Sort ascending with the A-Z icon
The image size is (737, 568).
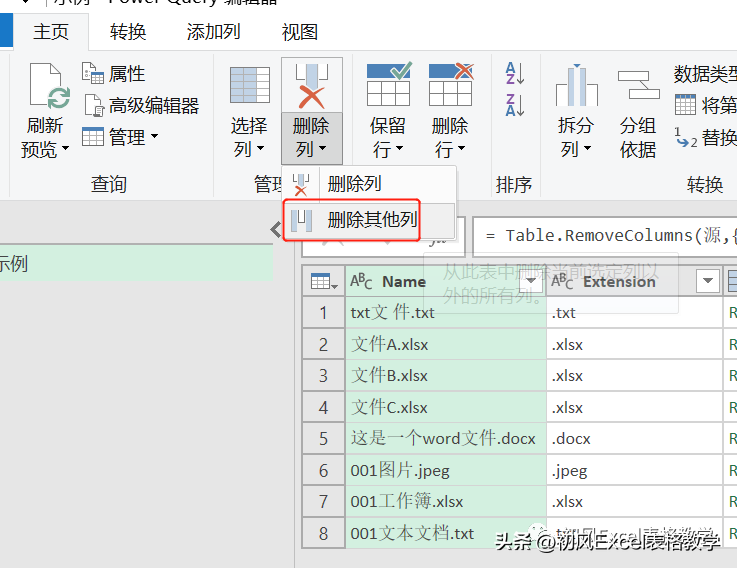tap(515, 73)
